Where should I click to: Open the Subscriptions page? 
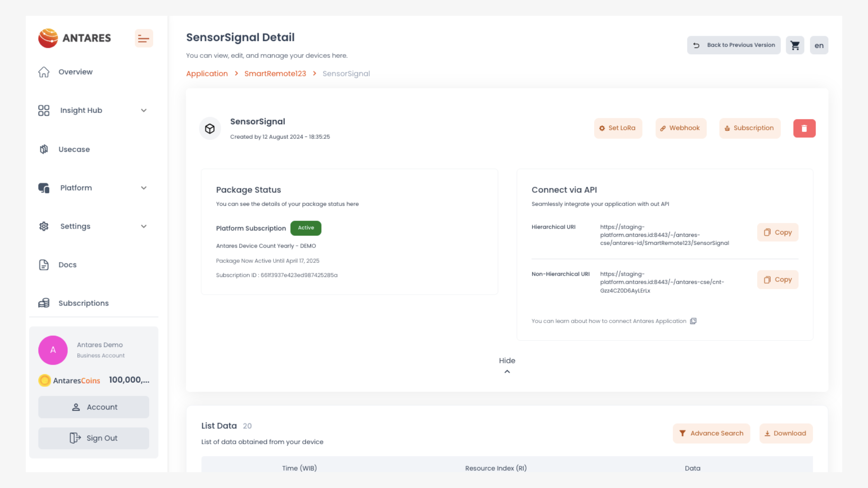click(x=84, y=303)
